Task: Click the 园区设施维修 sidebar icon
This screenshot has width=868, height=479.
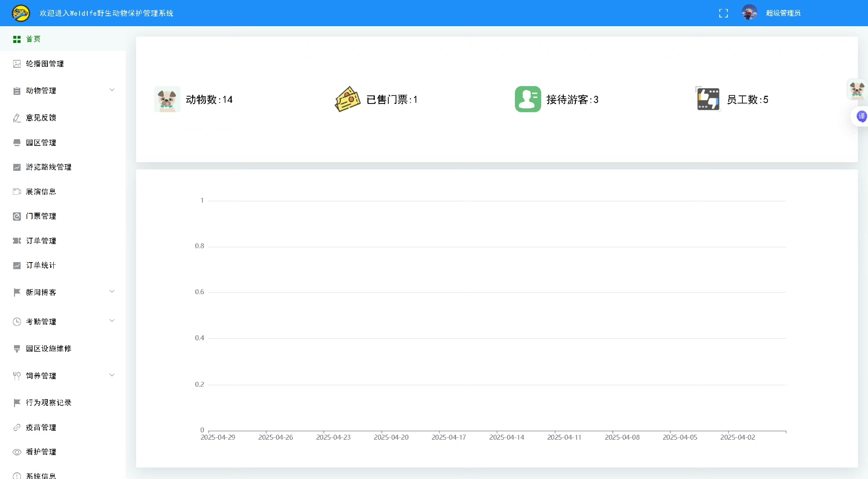Action: tap(17, 348)
